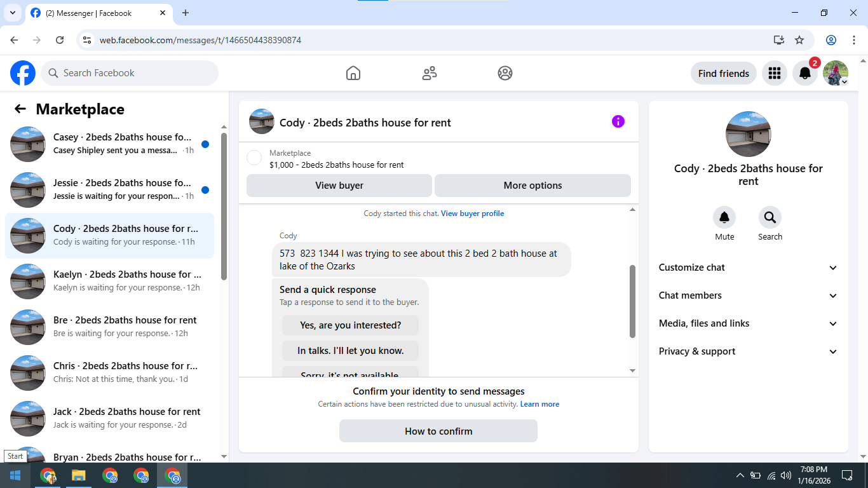This screenshot has width=868, height=488.
Task: Click the Find friends button
Action: coord(724,73)
